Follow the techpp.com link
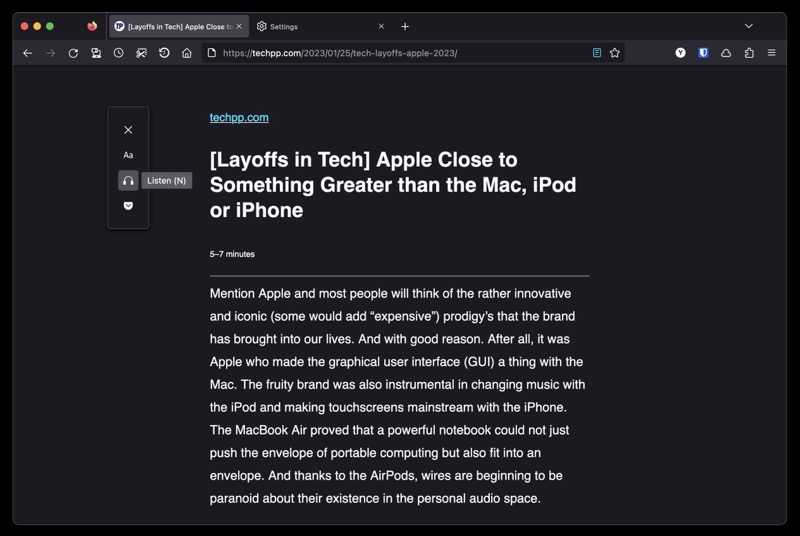The width and height of the screenshot is (800, 536). pos(239,117)
